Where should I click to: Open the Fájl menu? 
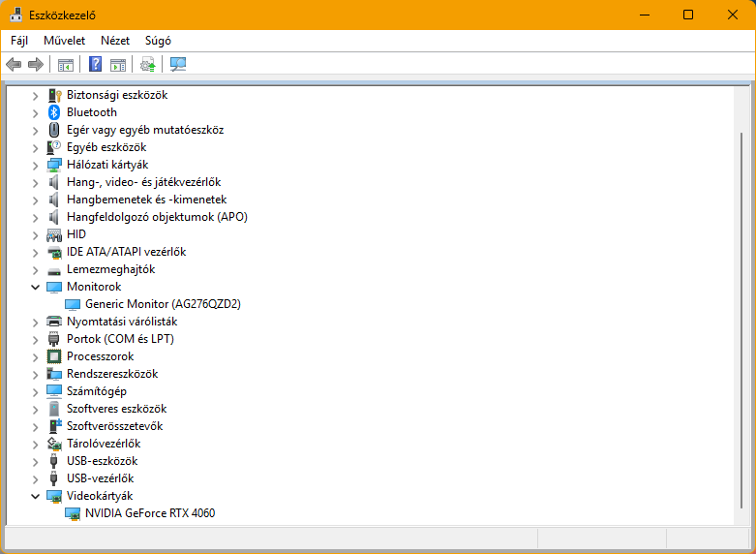[19, 41]
